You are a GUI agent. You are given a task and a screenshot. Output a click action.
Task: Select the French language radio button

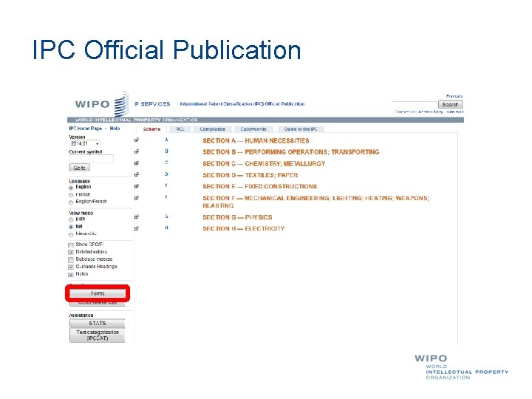71,195
